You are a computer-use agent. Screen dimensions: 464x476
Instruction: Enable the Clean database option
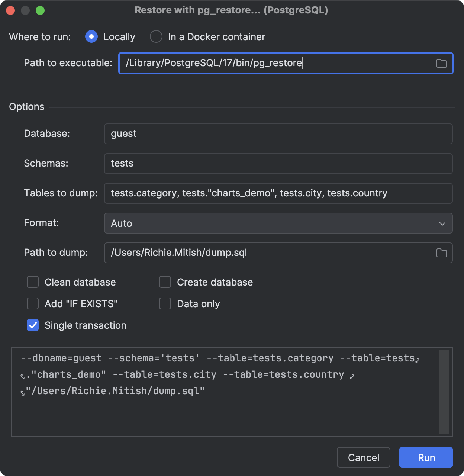pyautogui.click(x=33, y=282)
